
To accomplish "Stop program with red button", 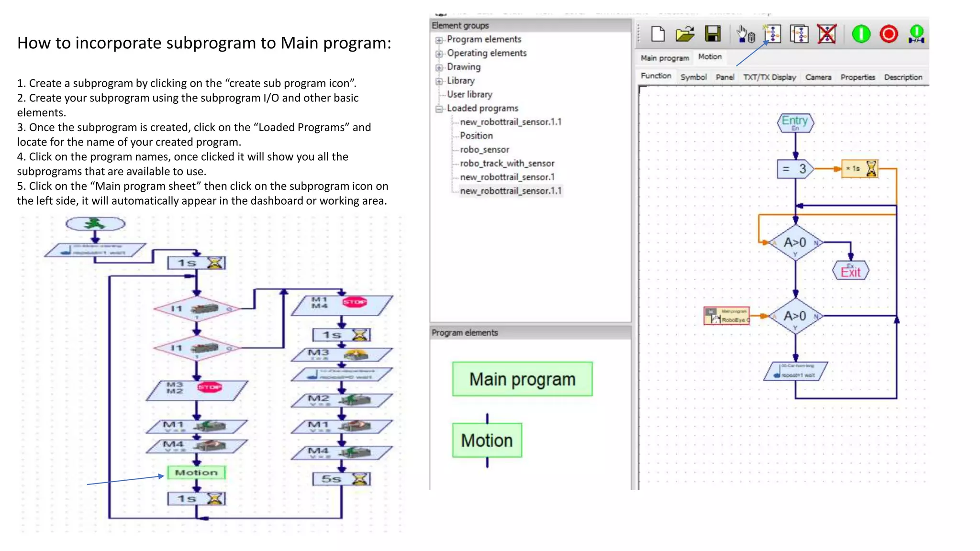I will [889, 34].
